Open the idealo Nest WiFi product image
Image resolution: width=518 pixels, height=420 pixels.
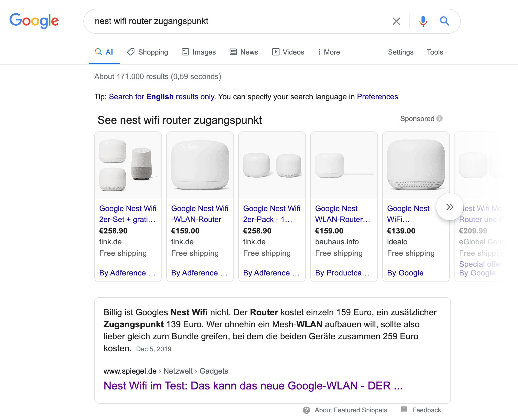pos(416,165)
